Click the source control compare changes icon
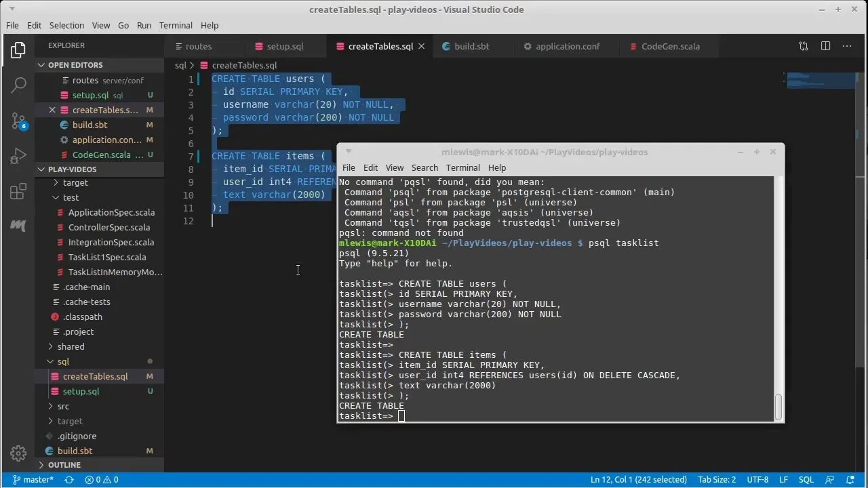 tap(804, 46)
